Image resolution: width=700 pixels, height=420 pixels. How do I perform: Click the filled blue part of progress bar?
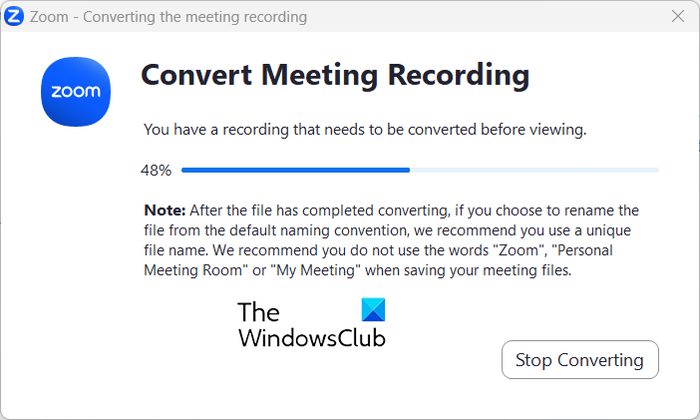pos(295,170)
